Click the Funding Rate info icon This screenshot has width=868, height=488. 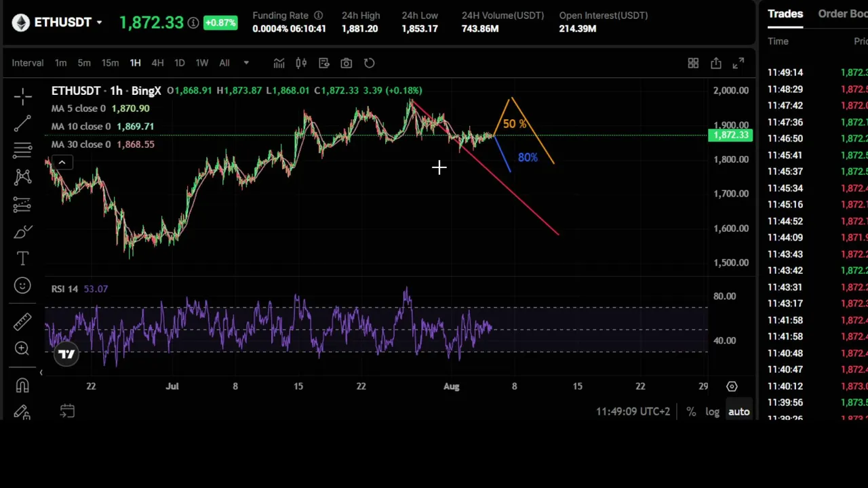pyautogui.click(x=318, y=15)
